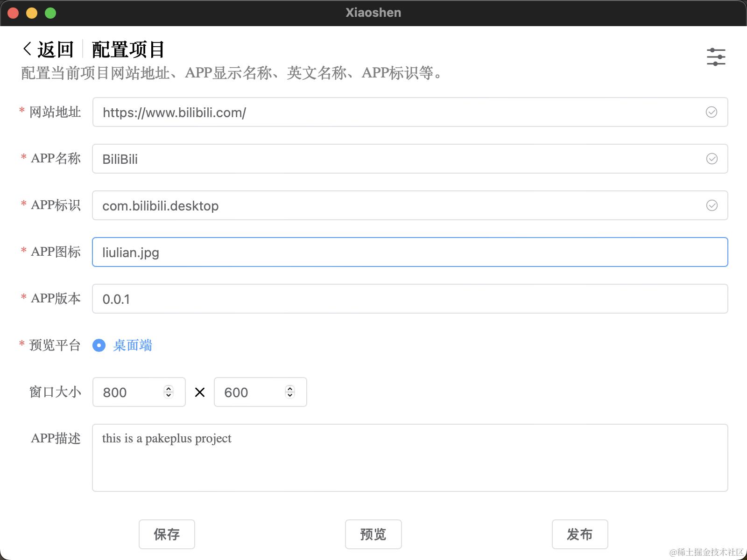The image size is (747, 560).
Task: Click the window height field showing 600
Action: click(260, 392)
